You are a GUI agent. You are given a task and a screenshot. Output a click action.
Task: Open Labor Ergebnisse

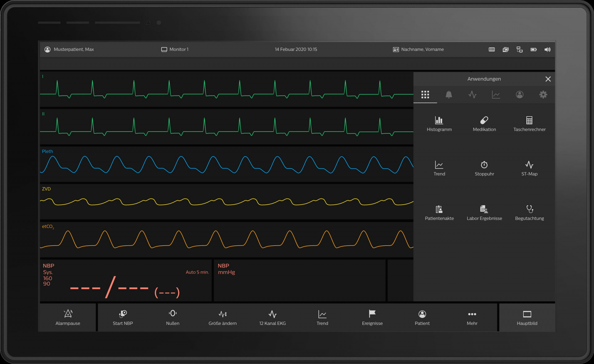point(484,213)
